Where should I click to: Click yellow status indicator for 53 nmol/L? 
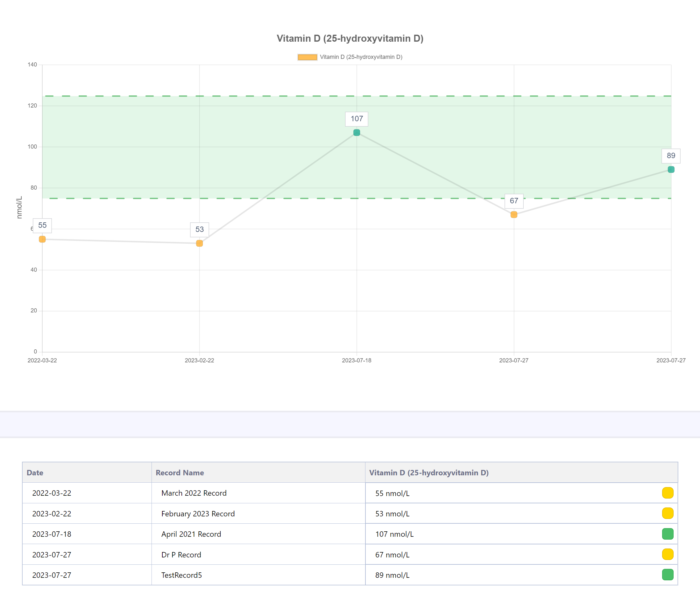coord(668,513)
